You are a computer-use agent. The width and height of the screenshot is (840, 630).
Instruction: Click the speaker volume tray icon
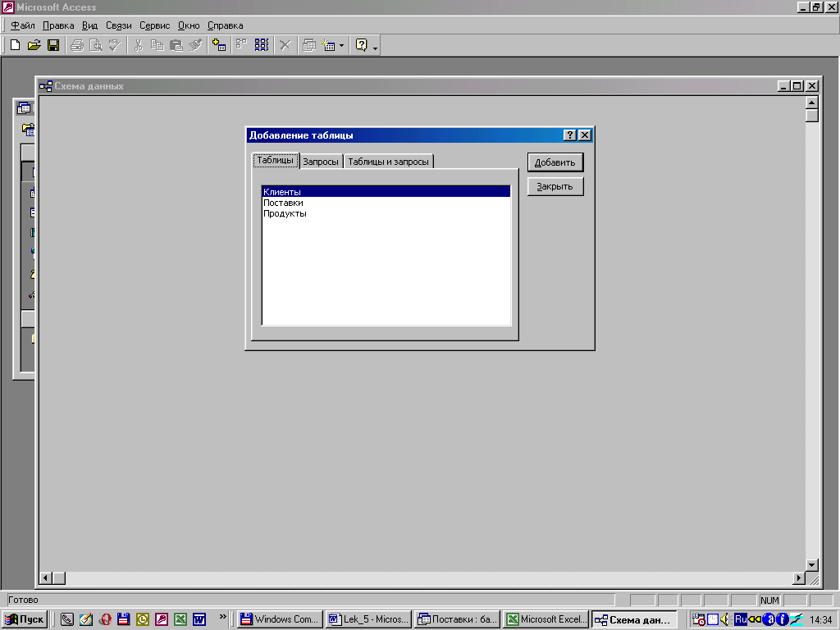pos(725,619)
